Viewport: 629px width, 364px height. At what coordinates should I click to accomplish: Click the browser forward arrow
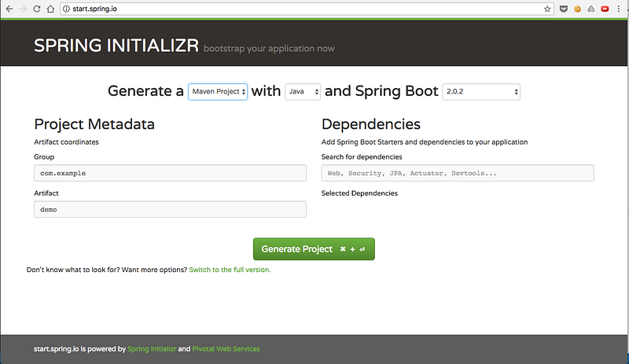pyautogui.click(x=23, y=9)
